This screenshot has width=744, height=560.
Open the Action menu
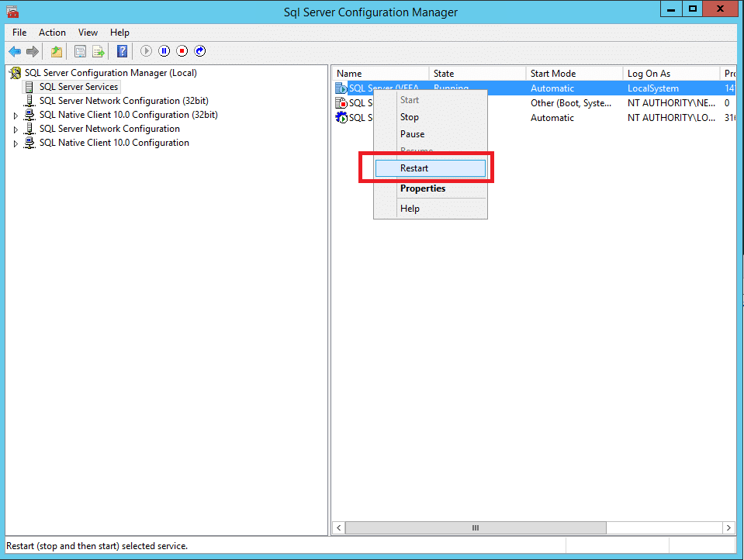(52, 33)
